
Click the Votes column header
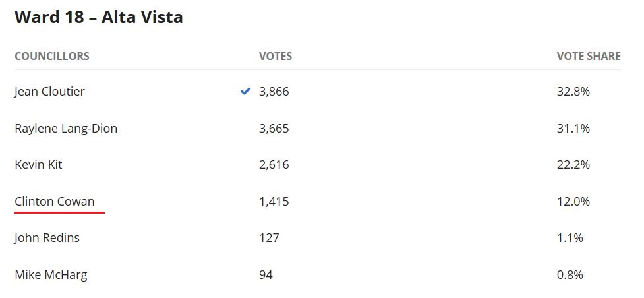point(276,56)
